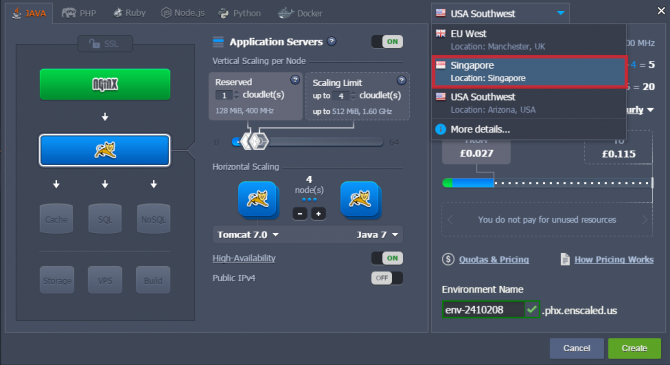
Task: Open How Pricing Works link
Action: click(x=614, y=259)
